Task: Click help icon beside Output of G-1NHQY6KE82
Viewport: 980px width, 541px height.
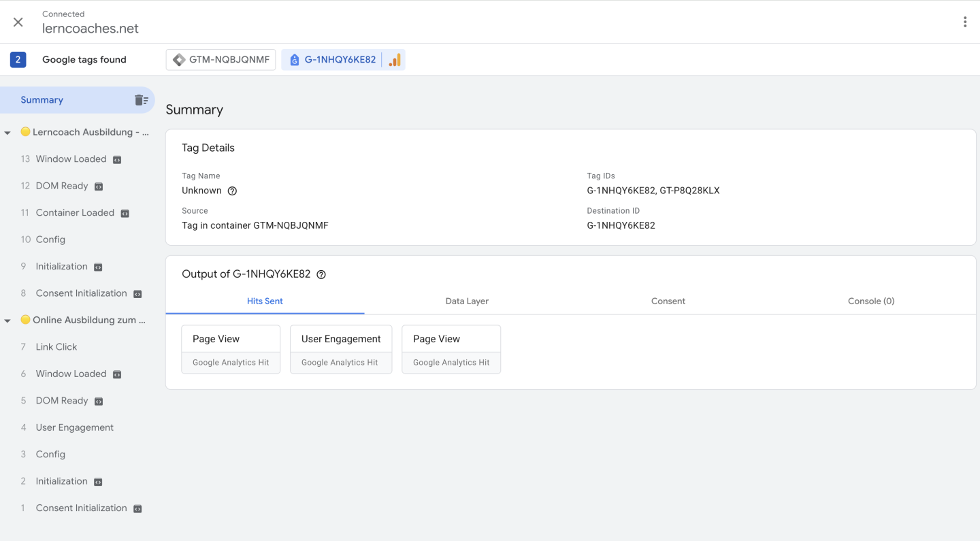Action: pyautogui.click(x=321, y=275)
